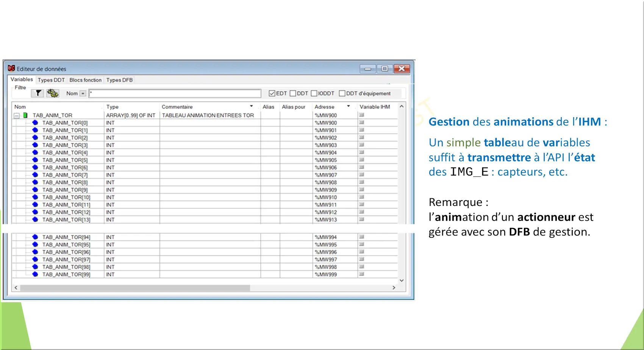Click the Alias pour column header
Screen dimensions: 644x350
(296, 107)
